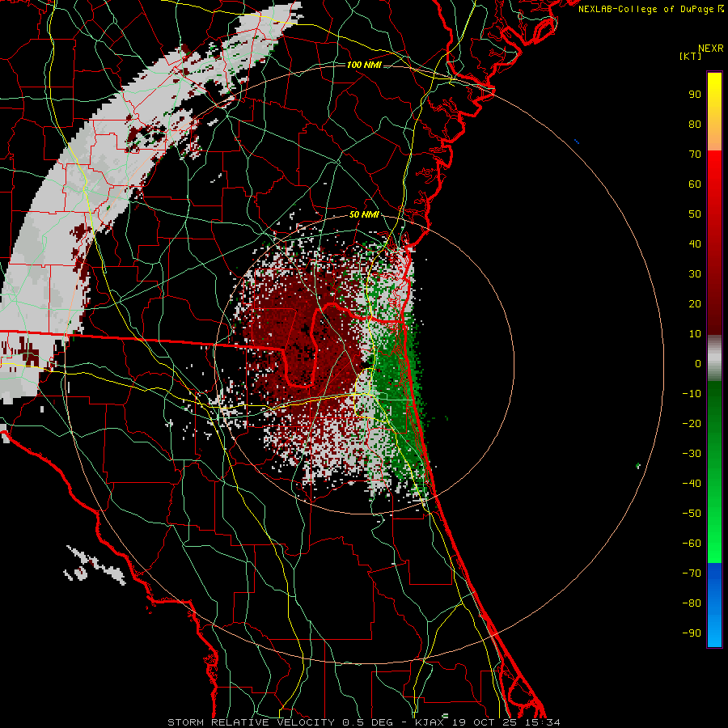Click the -40 knot scale value

click(692, 484)
